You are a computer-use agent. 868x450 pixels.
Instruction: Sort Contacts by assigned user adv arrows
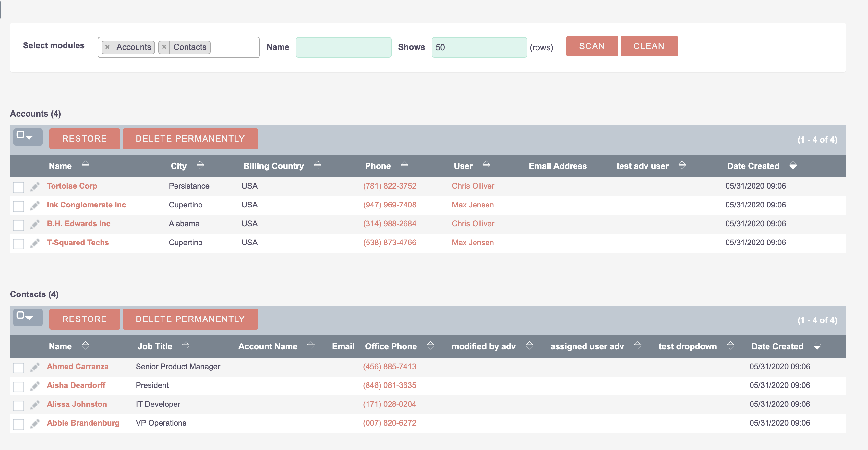pyautogui.click(x=637, y=345)
